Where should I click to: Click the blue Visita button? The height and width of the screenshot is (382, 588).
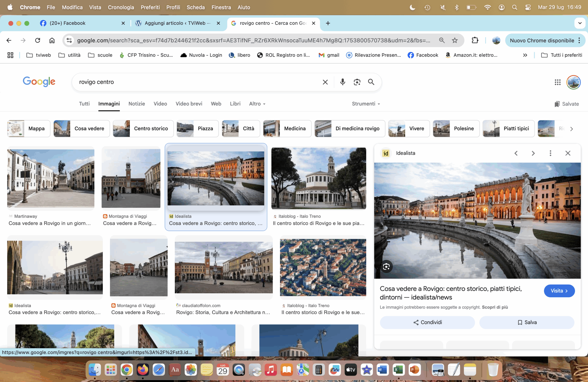tap(559, 291)
